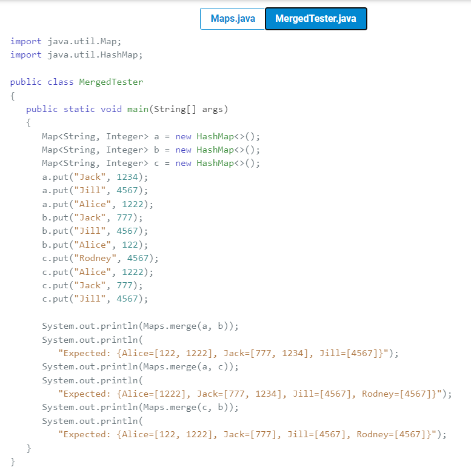Click the declaration of map b
The width and height of the screenshot is (471, 476).
pyautogui.click(x=151, y=150)
